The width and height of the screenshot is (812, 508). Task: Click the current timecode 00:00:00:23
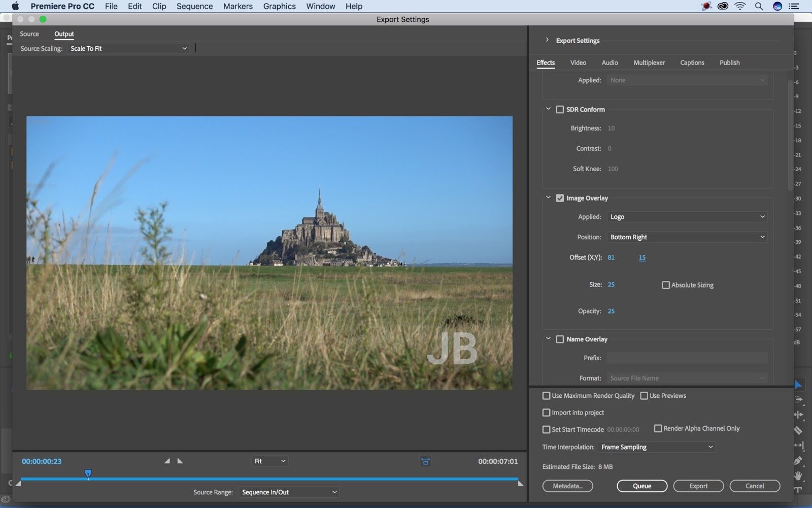pos(42,461)
